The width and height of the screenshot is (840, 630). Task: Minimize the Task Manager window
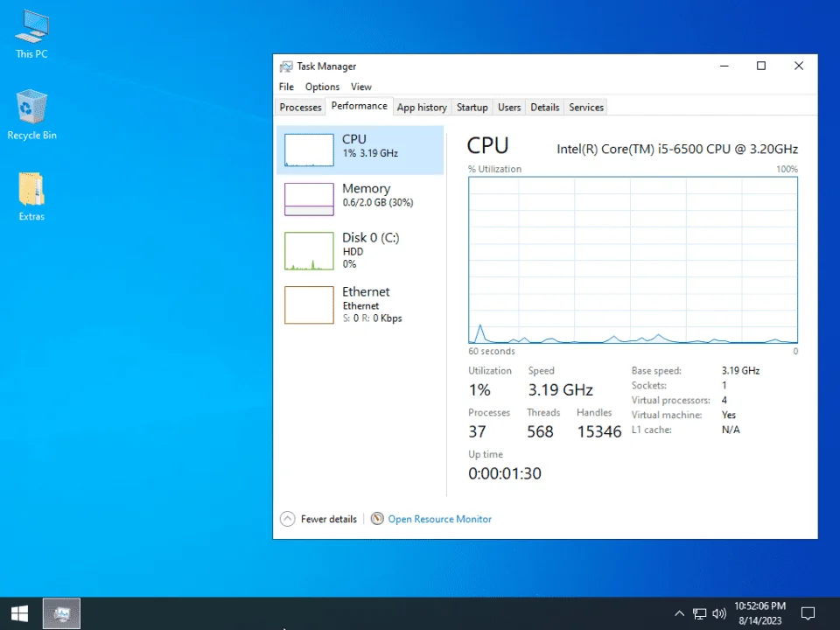coord(724,66)
